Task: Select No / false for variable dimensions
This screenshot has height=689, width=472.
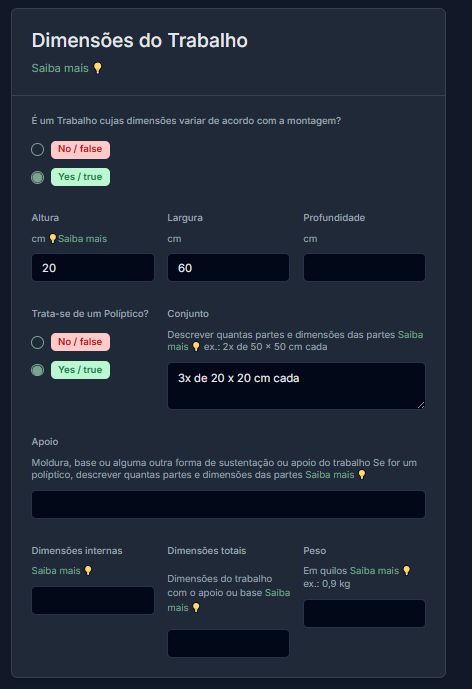Action: [x=37, y=149]
